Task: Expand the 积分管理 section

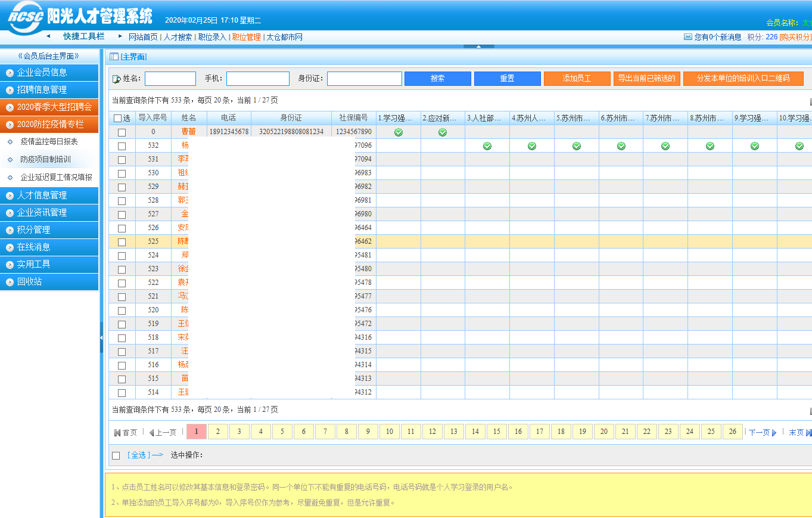Action: tap(49, 229)
